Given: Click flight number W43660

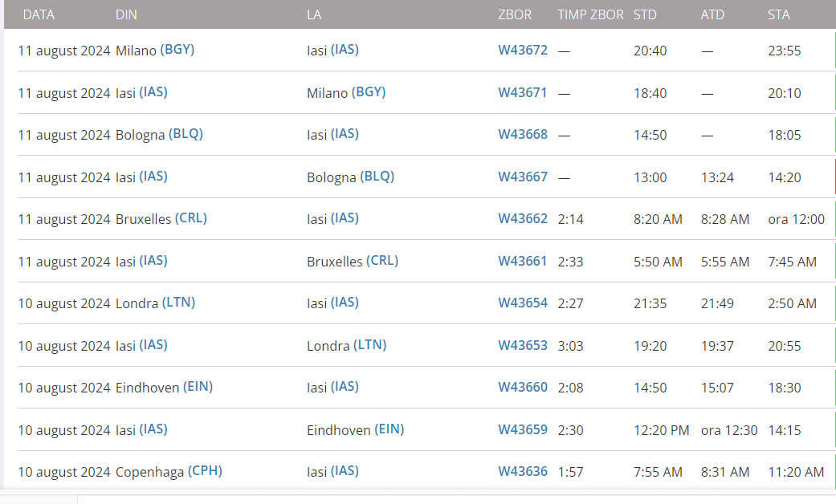Looking at the screenshot, I should click(522, 387).
